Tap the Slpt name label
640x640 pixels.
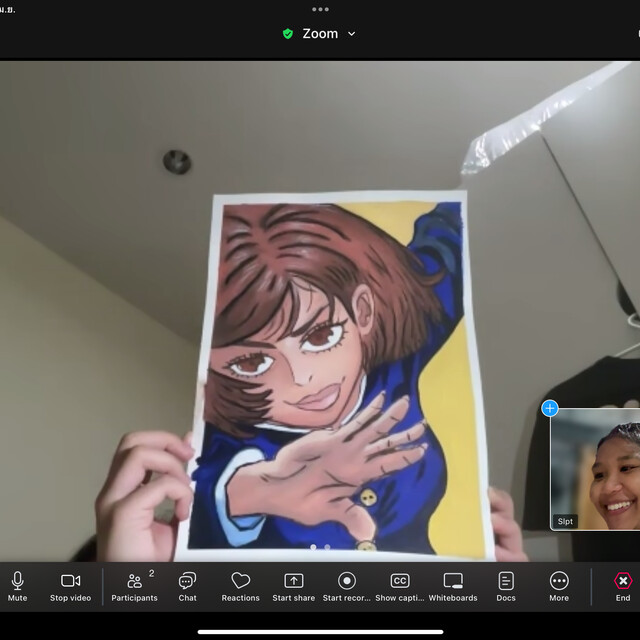coord(565,521)
